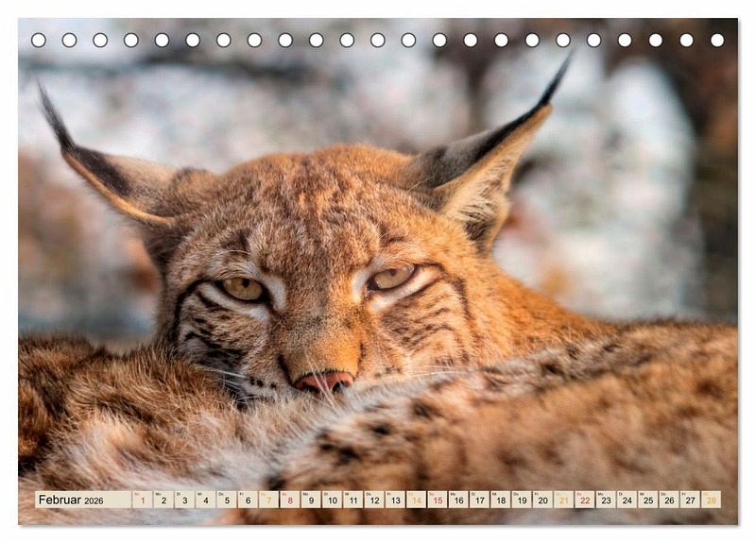Select Saturday day 7 in the strip
Viewport: 756px width, 543px height.
click(269, 500)
